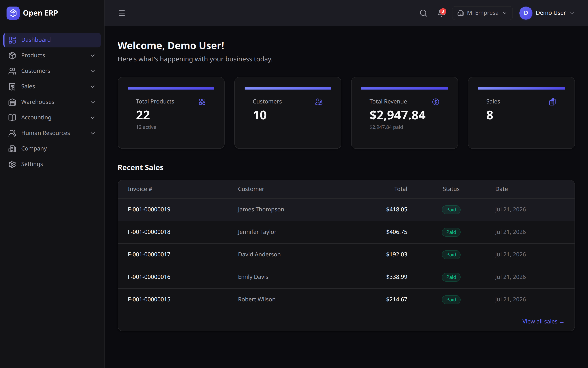
Task: Open the Demo User account dropdown
Action: pyautogui.click(x=547, y=13)
